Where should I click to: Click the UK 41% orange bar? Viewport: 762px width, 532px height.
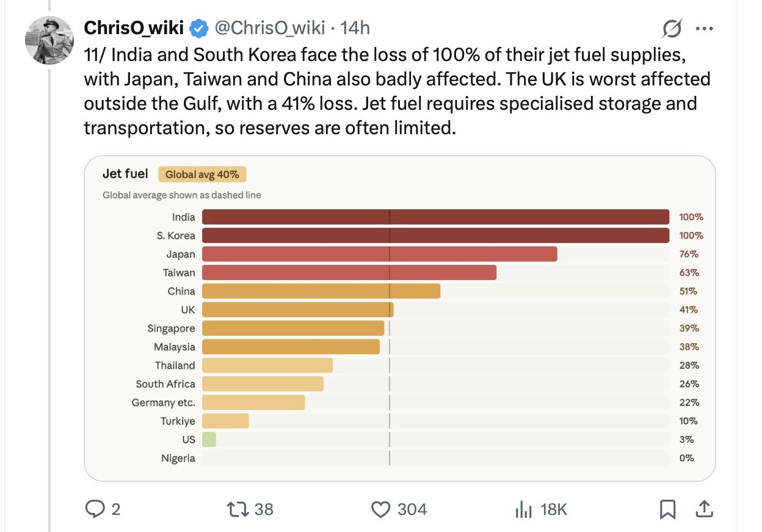click(297, 310)
